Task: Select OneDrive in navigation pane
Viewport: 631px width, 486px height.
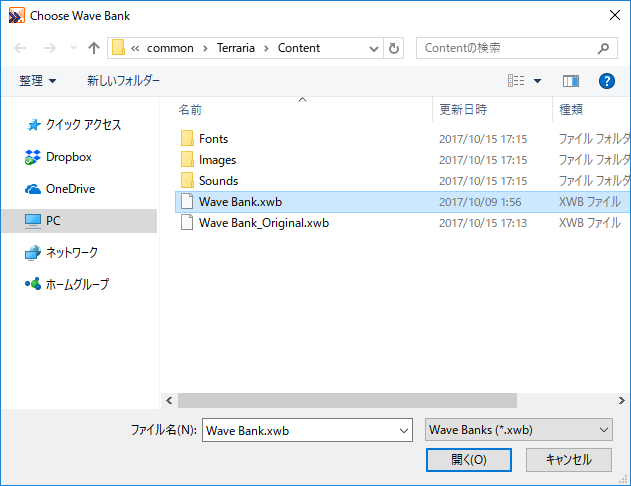Action: point(70,188)
